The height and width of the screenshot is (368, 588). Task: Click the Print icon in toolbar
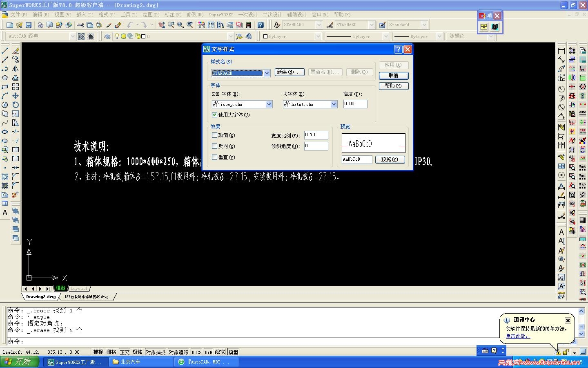point(40,25)
